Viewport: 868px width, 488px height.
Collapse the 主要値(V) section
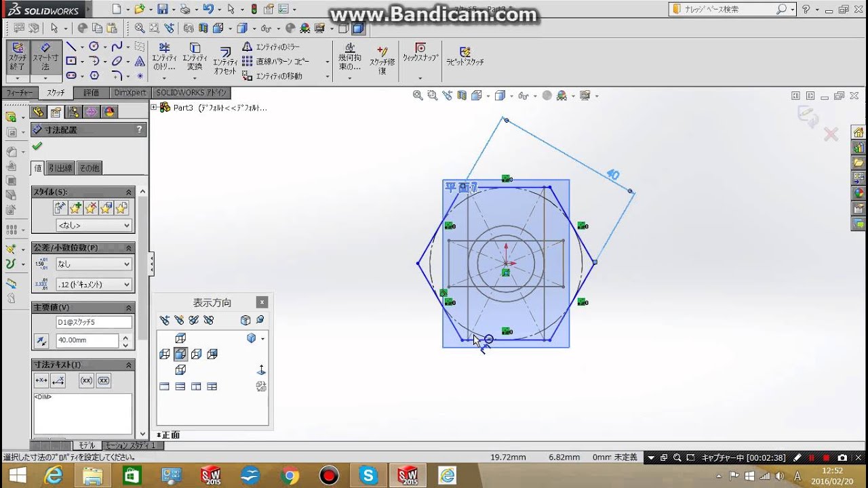(128, 308)
